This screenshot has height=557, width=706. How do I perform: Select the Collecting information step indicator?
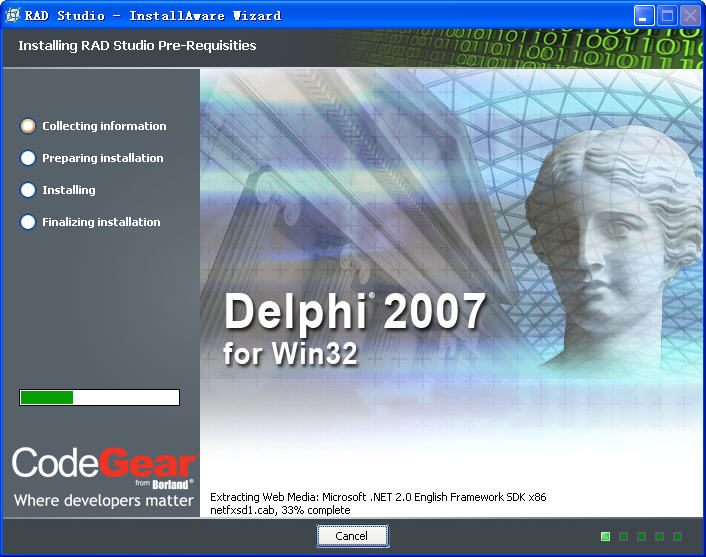(28, 126)
